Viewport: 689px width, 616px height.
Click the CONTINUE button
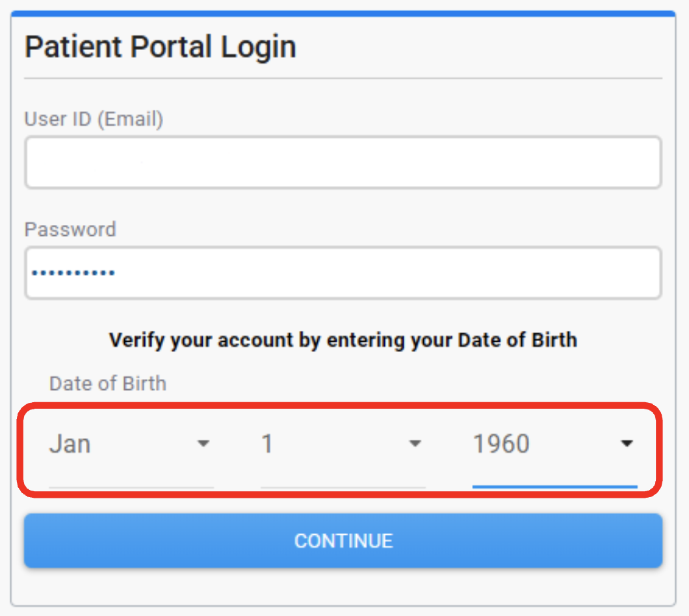coord(343,541)
